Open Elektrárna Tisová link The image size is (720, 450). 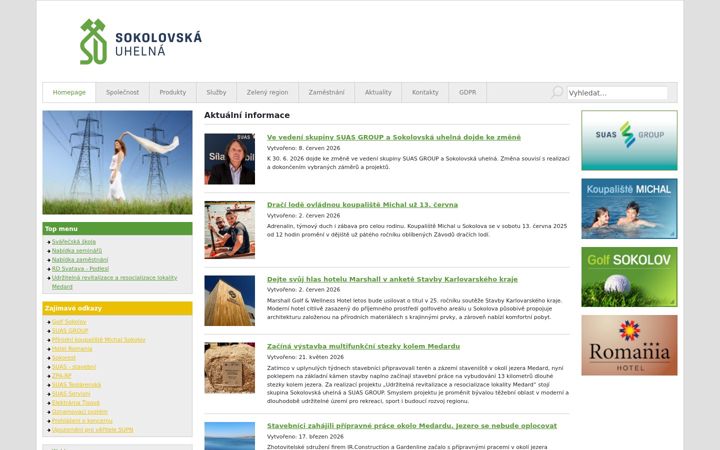point(76,403)
